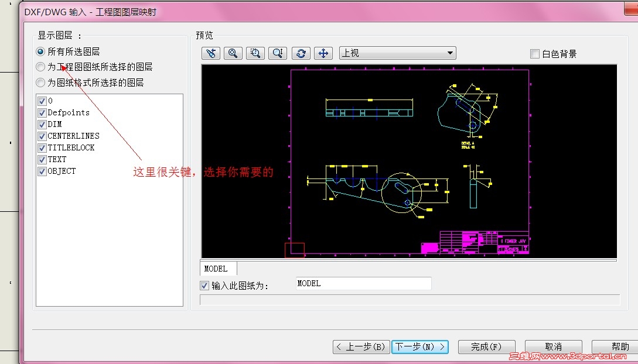638x364 pixels.
Task: Choose the 为图纸格式所选择的图层 radio option
Action: coord(40,83)
